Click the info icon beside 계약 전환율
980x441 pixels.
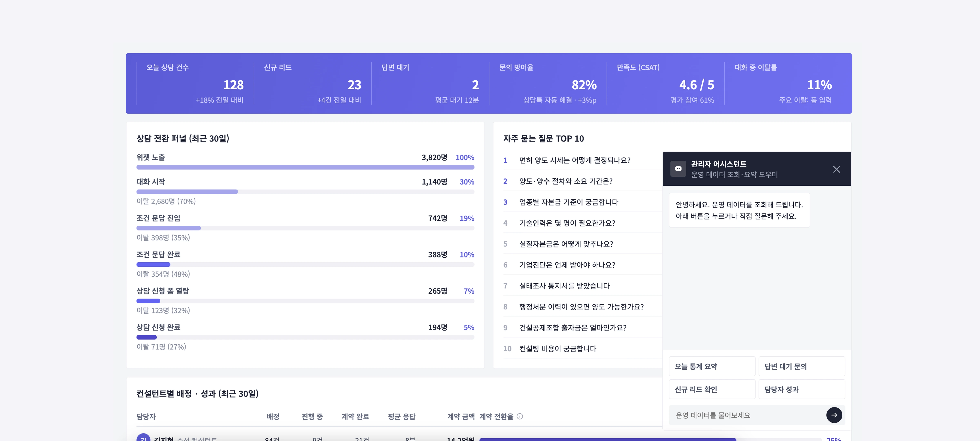pos(520,416)
